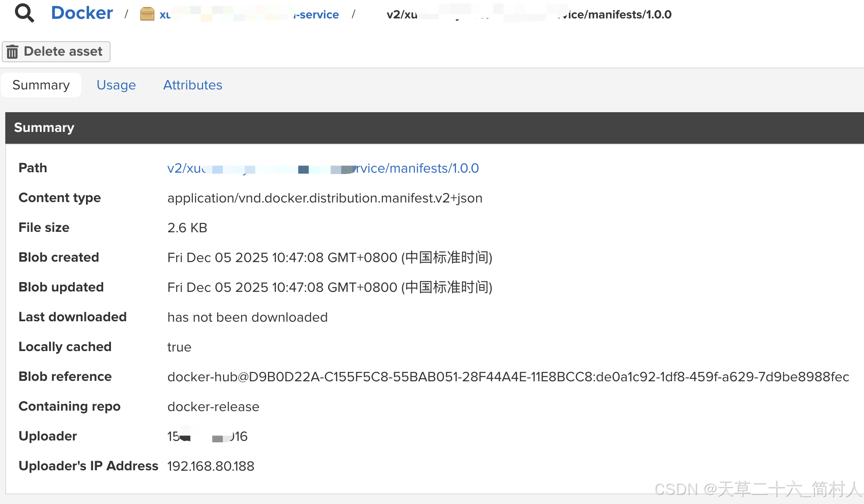
Task: Click the uploader IP address 192.168.80.188
Action: click(211, 466)
